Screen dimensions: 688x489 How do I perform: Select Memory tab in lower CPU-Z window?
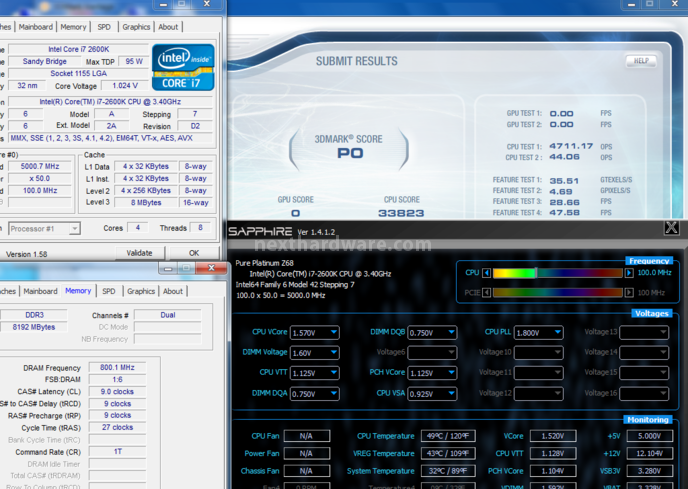point(78,291)
